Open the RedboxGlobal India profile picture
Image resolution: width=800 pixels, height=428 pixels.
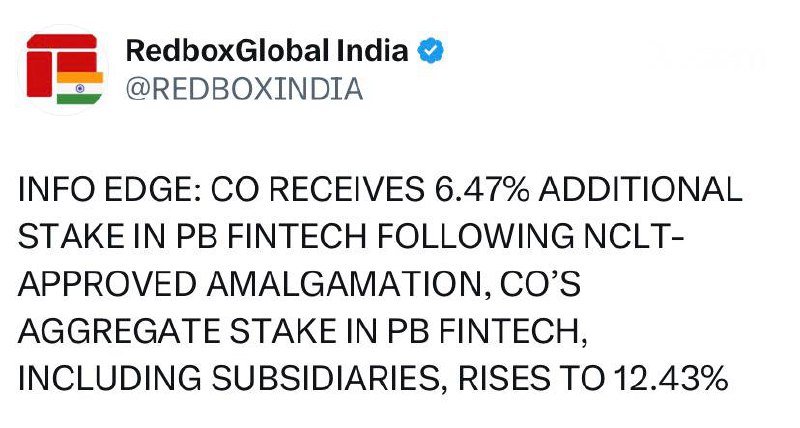point(62,68)
